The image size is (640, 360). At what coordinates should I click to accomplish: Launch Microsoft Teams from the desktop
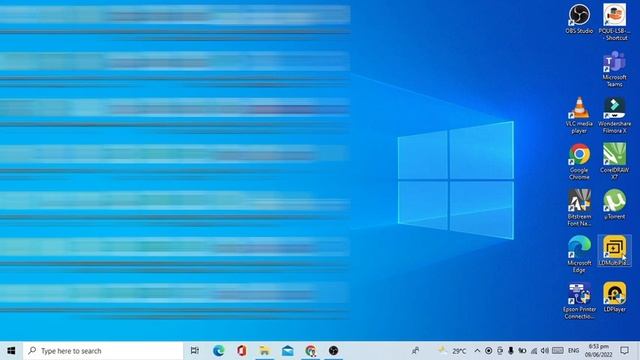(x=614, y=69)
